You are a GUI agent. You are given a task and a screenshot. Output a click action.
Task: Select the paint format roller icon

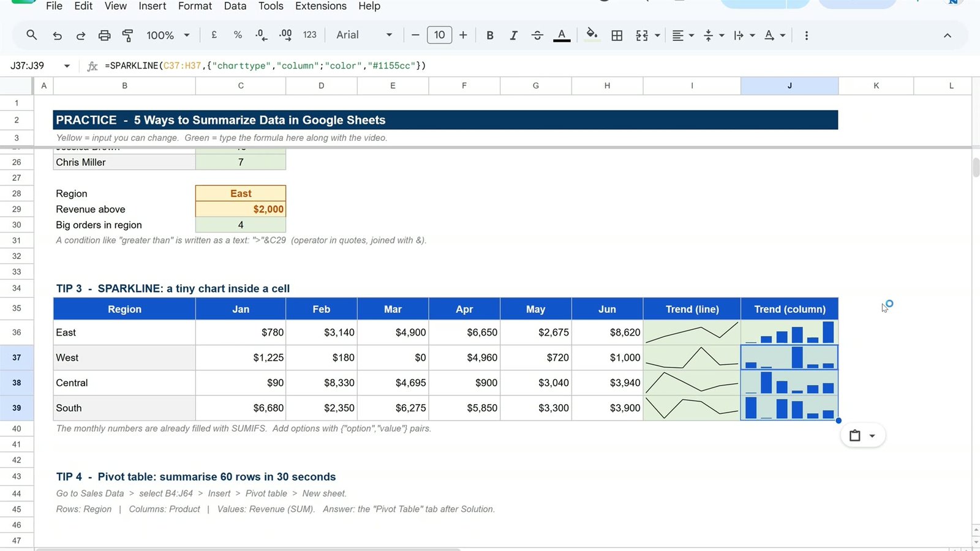(127, 36)
